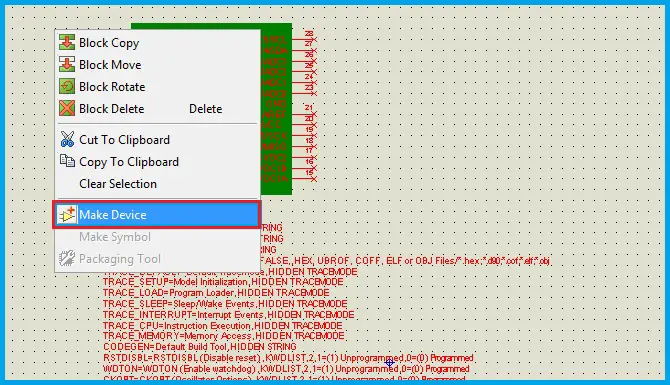Screen dimensions: 670x385
Task: Click the CODEGEN=Default Build Tool text line
Action: [200, 347]
